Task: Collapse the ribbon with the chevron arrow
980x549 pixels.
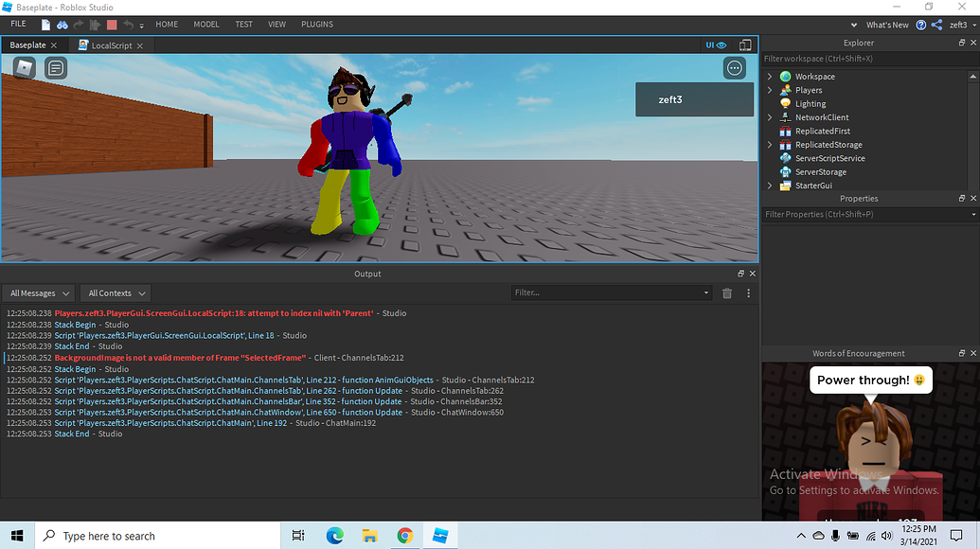Action: click(x=854, y=25)
